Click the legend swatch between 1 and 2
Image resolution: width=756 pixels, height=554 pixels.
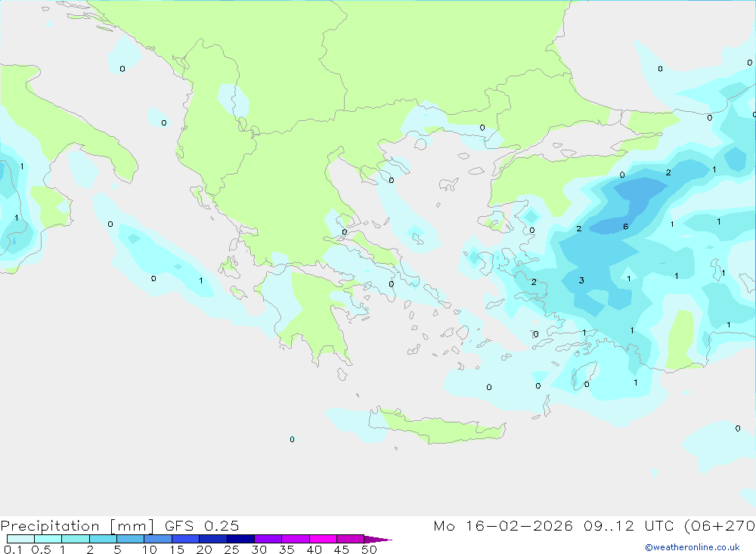point(76,539)
